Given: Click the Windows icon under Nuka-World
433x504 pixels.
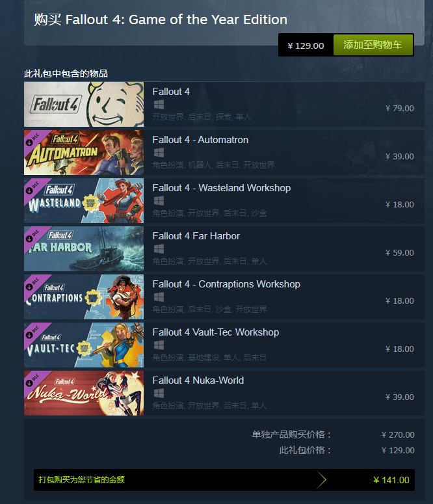Looking at the screenshot, I should coord(159,393).
